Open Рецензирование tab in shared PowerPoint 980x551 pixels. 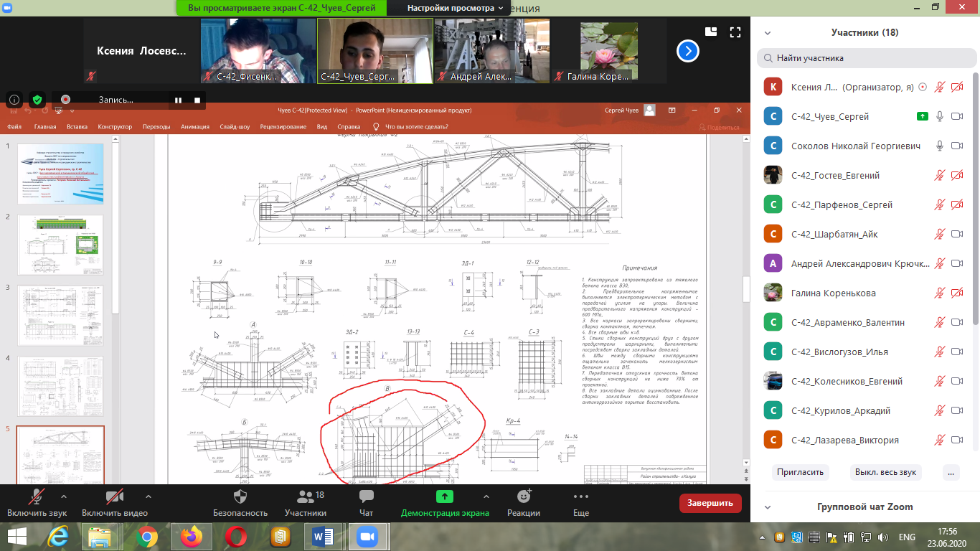pyautogui.click(x=283, y=127)
